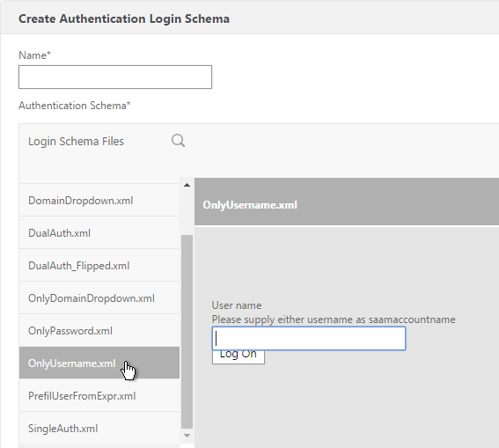The height and width of the screenshot is (448, 499).
Task: Click the schema list scrollbar thumb
Action: click(187, 332)
